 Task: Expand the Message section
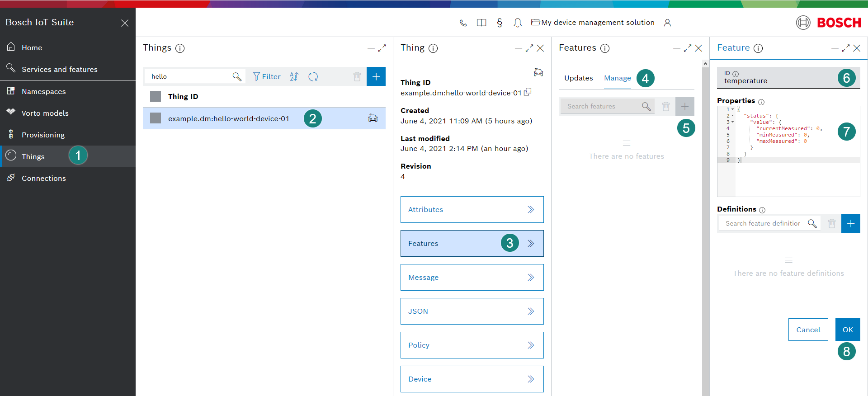pos(472,277)
